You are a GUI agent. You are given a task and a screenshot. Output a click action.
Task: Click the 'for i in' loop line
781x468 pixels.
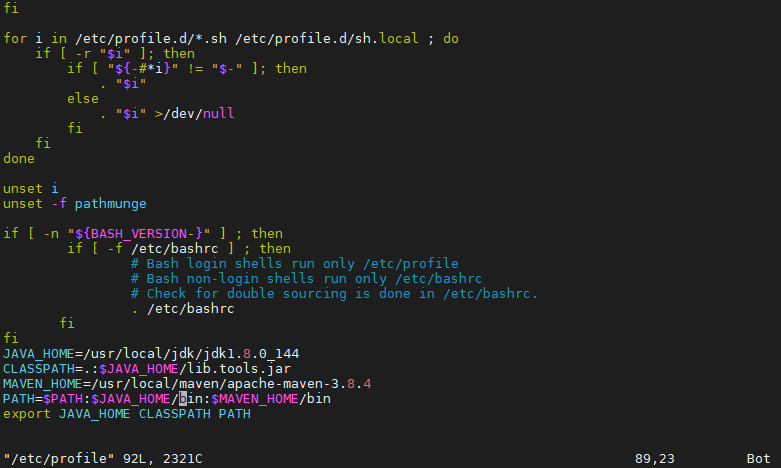click(231, 38)
